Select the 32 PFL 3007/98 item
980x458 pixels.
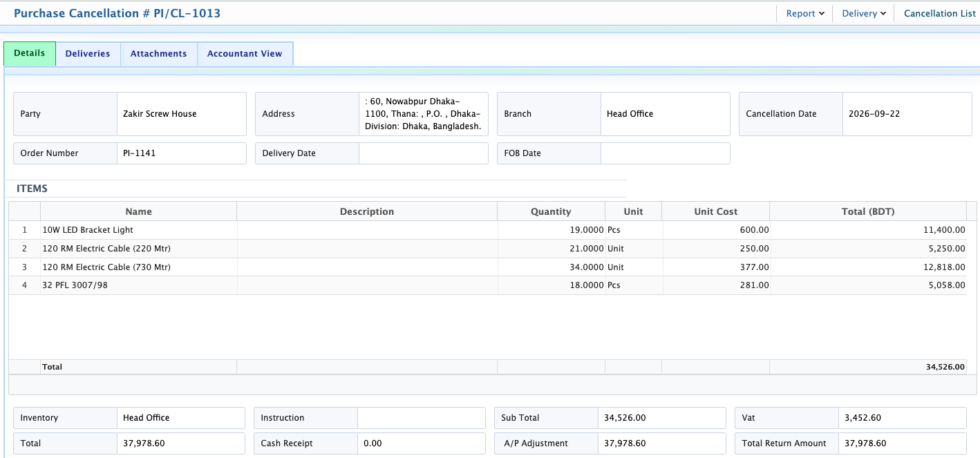coord(75,285)
